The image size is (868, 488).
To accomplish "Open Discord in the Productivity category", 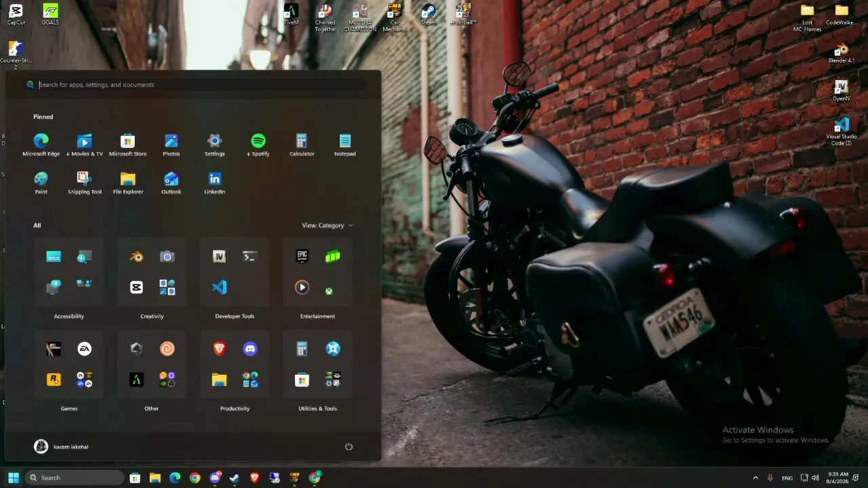I will pyautogui.click(x=250, y=348).
